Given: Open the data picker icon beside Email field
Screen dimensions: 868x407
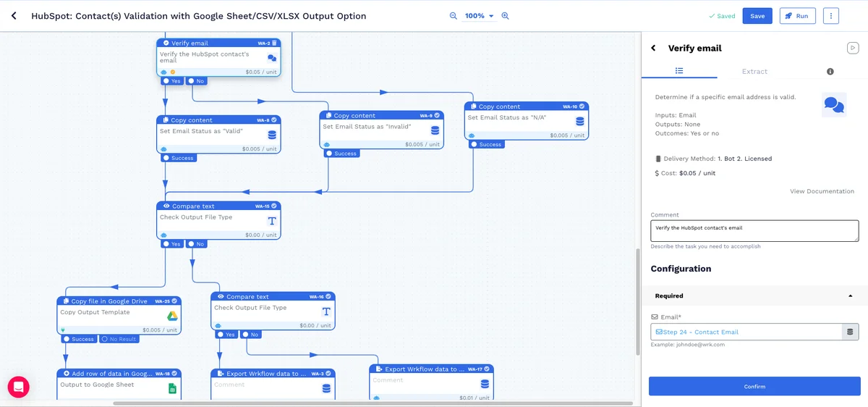Looking at the screenshot, I should 850,332.
